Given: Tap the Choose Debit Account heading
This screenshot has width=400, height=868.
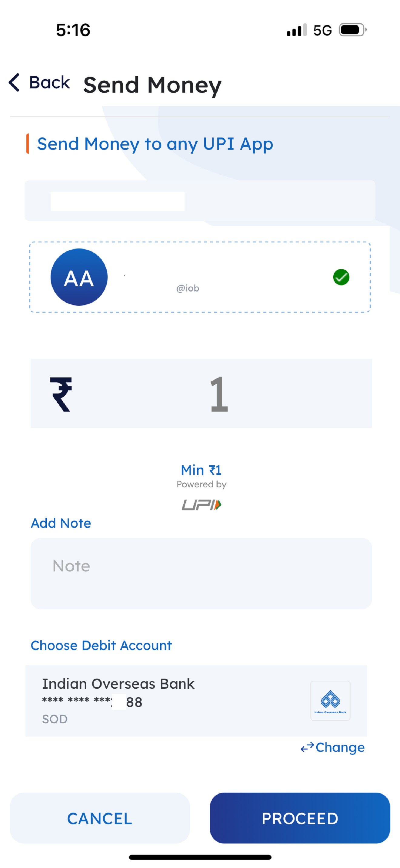Looking at the screenshot, I should tap(101, 645).
